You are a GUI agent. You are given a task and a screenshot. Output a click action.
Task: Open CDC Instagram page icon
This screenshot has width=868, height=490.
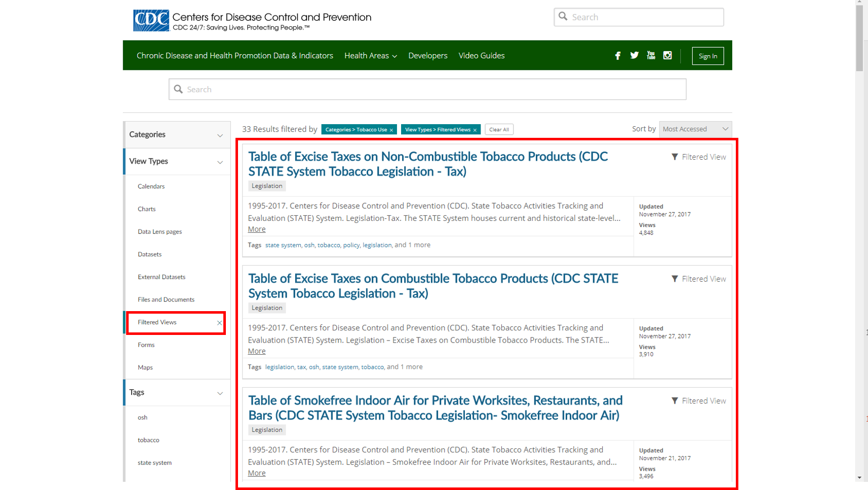[x=667, y=55]
